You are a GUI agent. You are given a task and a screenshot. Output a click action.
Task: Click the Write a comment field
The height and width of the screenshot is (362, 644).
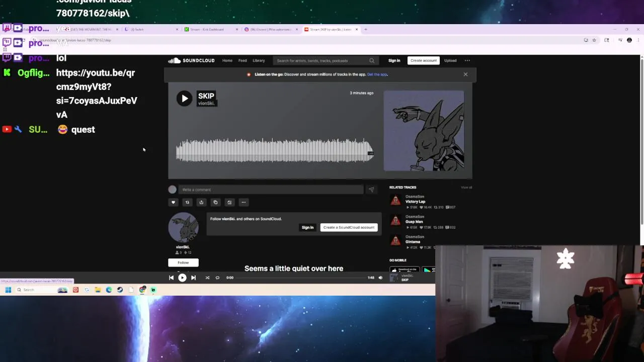click(x=271, y=190)
